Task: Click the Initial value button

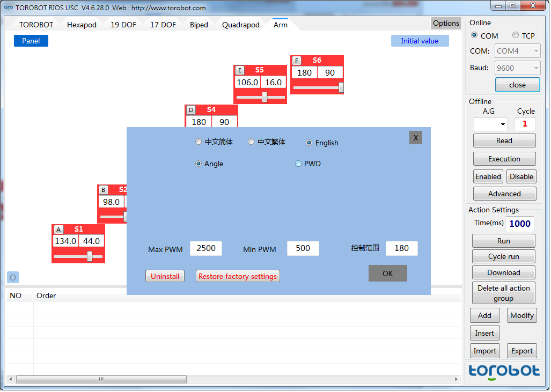Action: (x=420, y=41)
